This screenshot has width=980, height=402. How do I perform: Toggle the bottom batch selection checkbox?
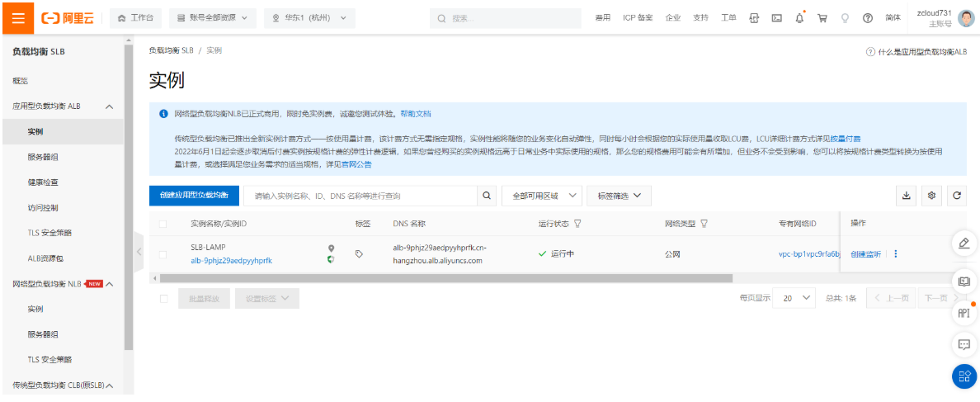[x=164, y=299]
